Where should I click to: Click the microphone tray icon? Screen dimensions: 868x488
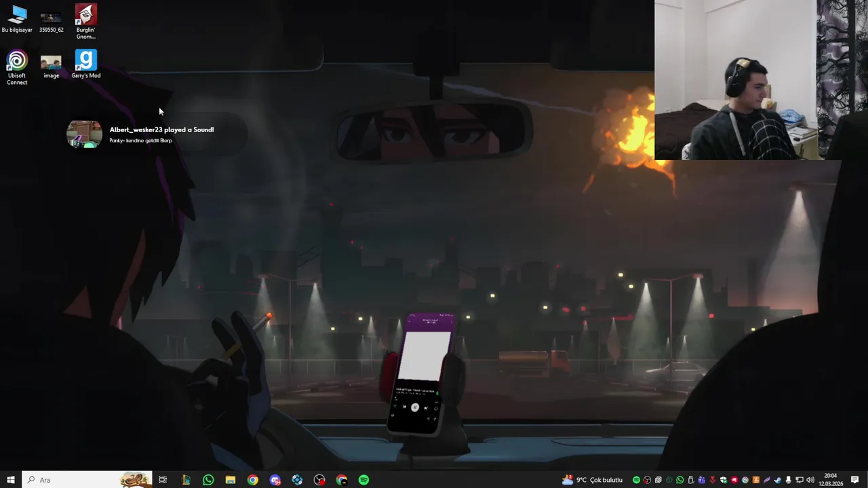tap(788, 480)
